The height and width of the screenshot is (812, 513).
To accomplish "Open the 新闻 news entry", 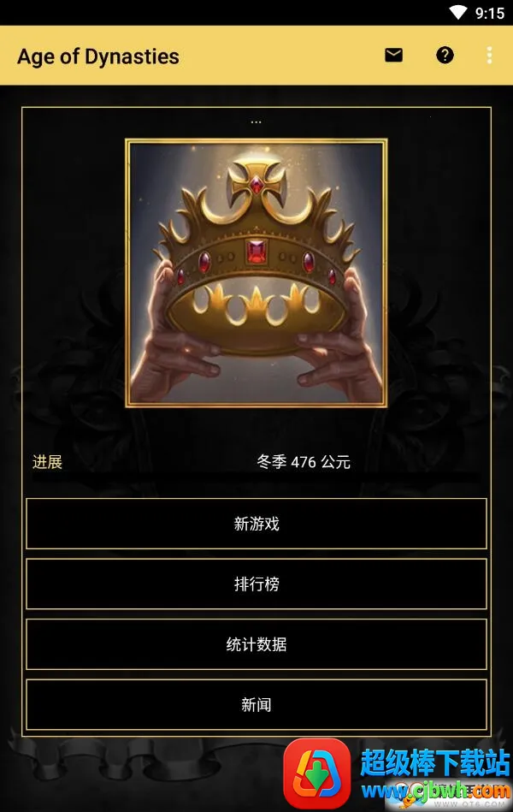I will [256, 704].
